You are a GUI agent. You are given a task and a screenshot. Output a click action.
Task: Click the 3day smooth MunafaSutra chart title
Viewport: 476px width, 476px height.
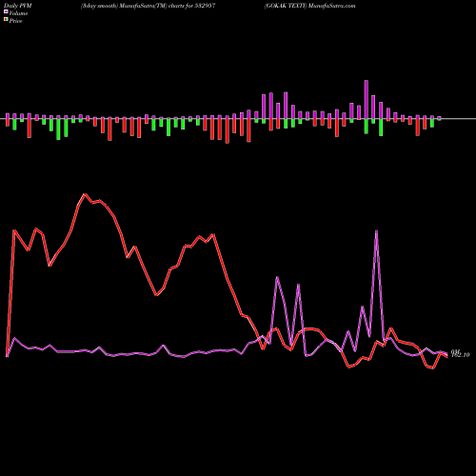149,6
